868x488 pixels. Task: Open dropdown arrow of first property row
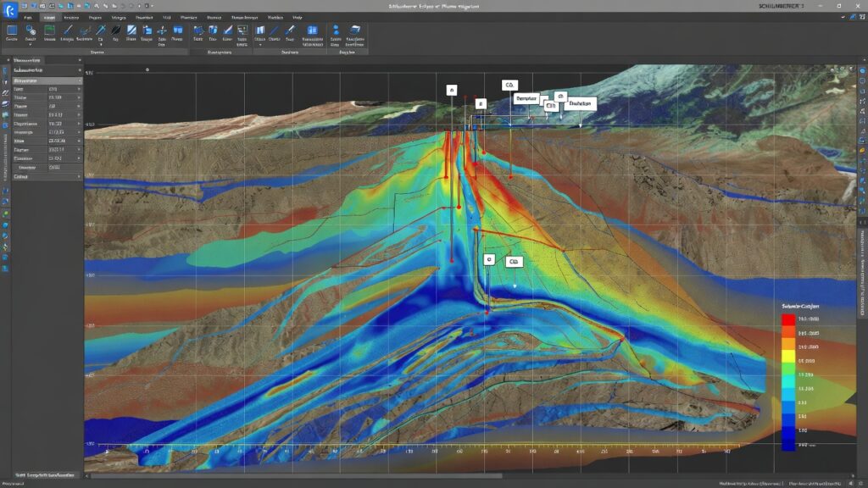pos(80,89)
